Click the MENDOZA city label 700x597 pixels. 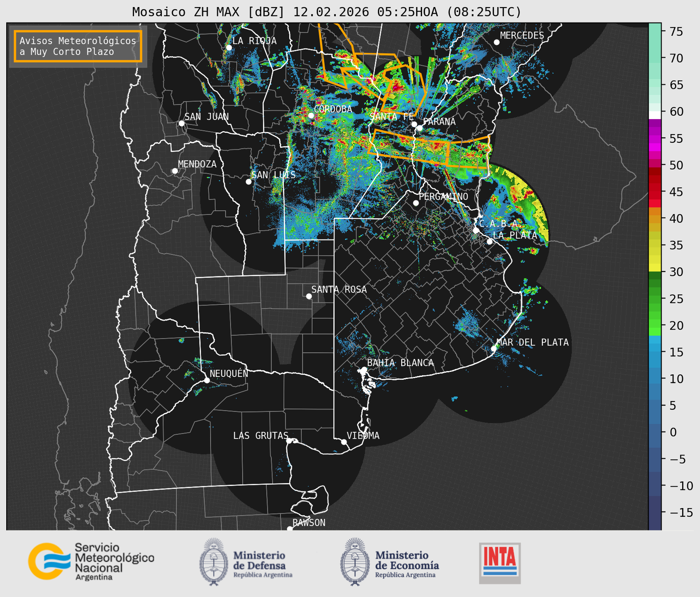point(197,164)
